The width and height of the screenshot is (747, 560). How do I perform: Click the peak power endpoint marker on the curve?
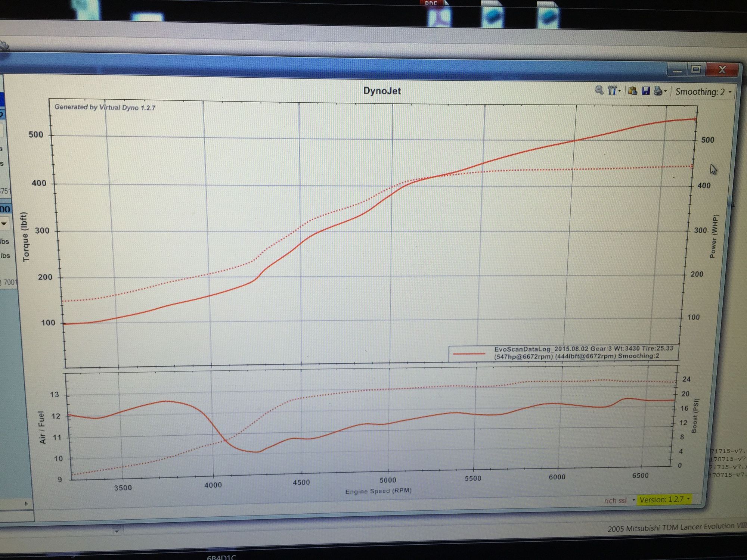point(695,119)
